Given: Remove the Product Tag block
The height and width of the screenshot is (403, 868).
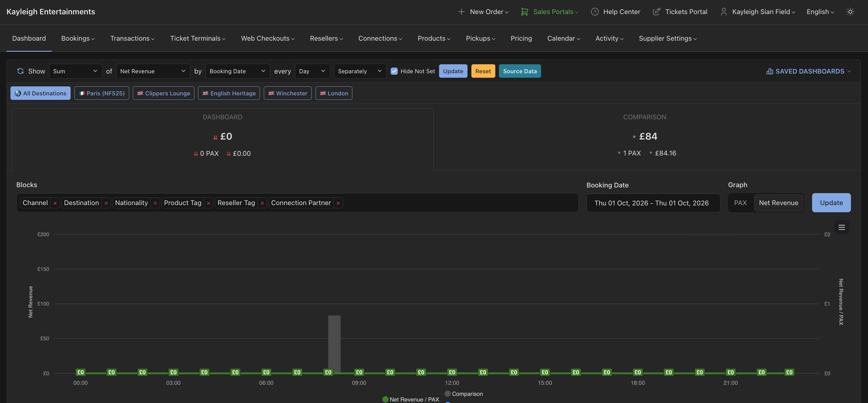Looking at the screenshot, I should point(208,203).
